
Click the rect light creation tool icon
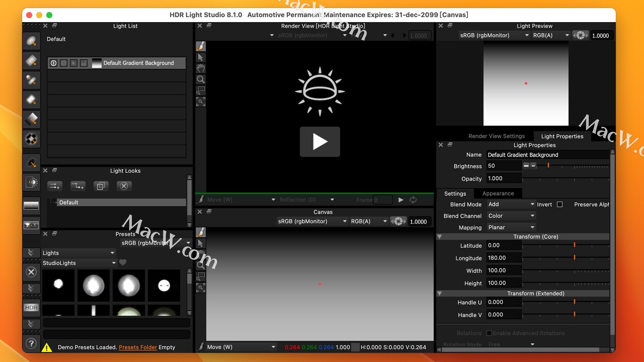(32, 61)
